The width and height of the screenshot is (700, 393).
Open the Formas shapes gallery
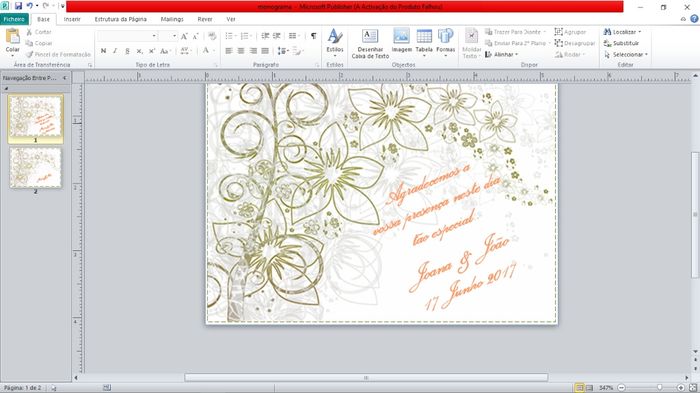pos(446,43)
